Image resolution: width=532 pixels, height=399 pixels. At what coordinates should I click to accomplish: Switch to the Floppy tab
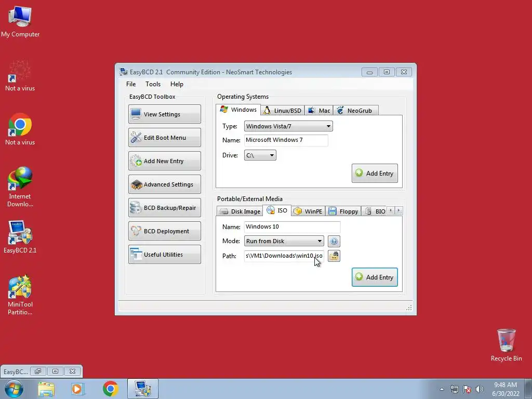[x=343, y=211]
